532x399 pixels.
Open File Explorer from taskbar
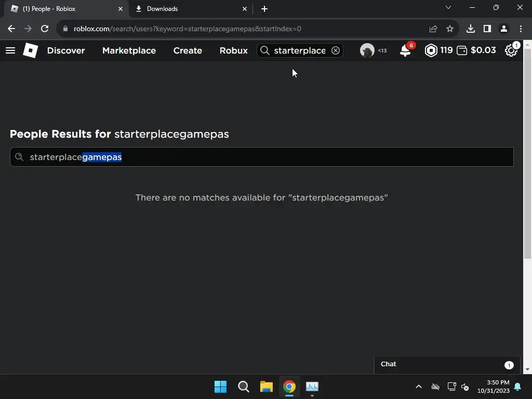tap(267, 387)
